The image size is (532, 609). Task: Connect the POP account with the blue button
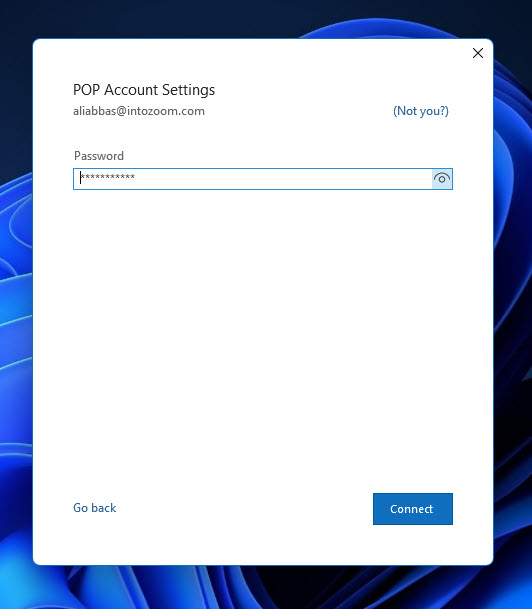pos(413,509)
